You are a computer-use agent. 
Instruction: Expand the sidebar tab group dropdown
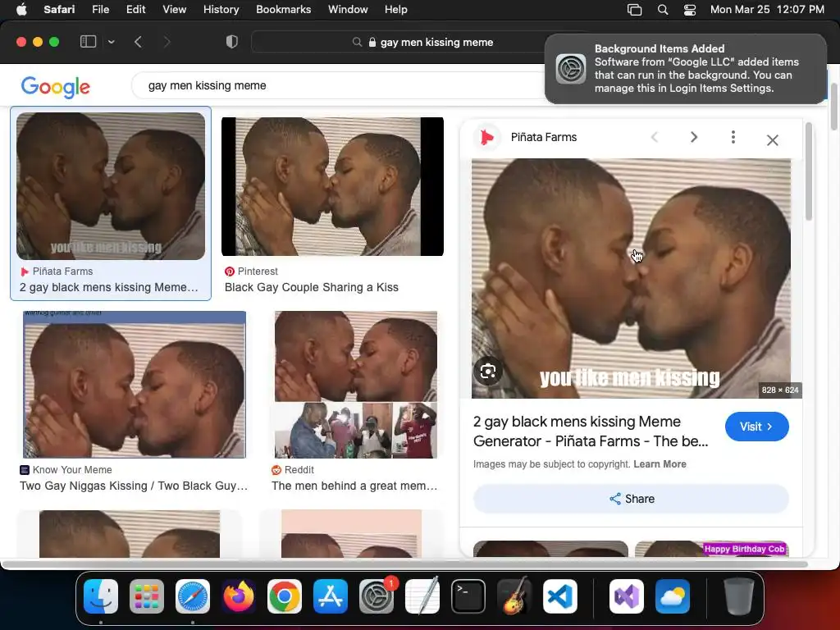111,42
